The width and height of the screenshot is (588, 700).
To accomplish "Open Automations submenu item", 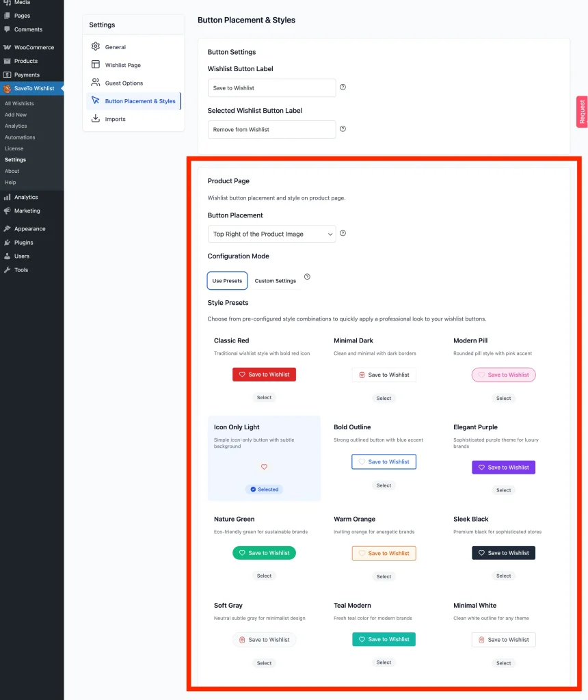I will tap(20, 137).
